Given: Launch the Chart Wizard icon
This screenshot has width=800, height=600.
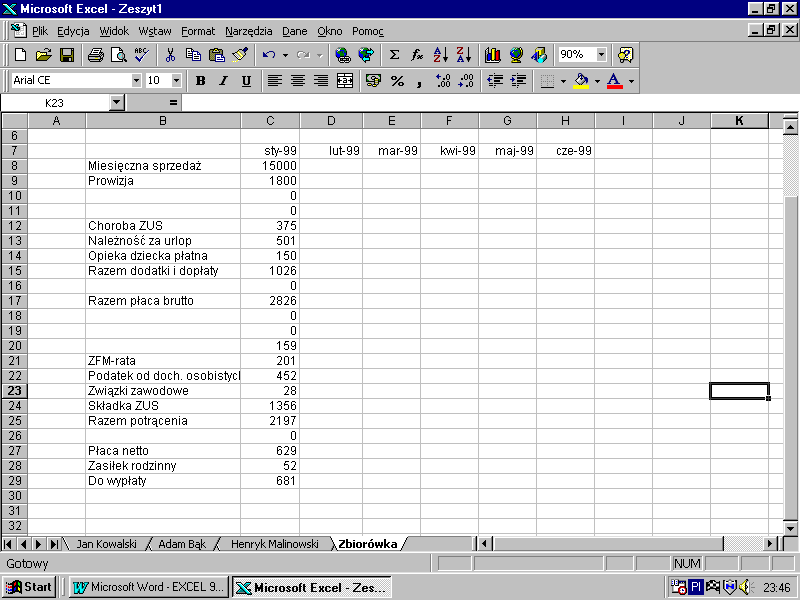Looking at the screenshot, I should tap(492, 55).
